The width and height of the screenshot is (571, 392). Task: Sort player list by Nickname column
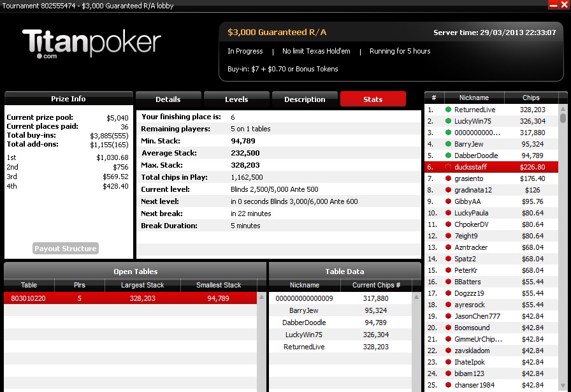point(473,98)
